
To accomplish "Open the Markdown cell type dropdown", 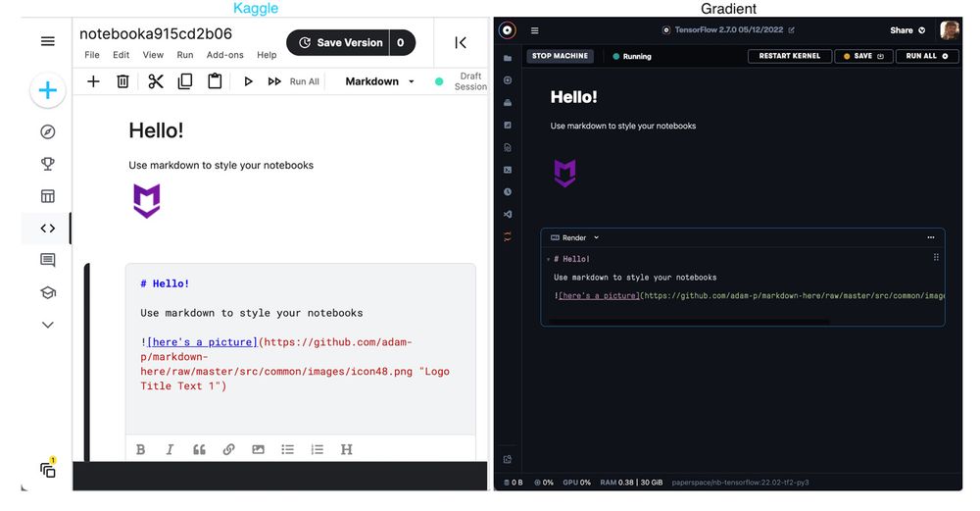I will pos(380,81).
